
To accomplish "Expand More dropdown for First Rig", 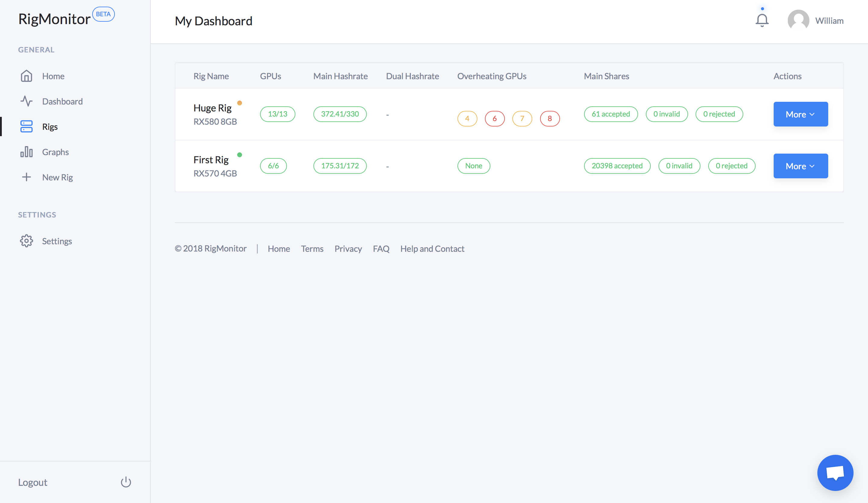I will [x=800, y=166].
